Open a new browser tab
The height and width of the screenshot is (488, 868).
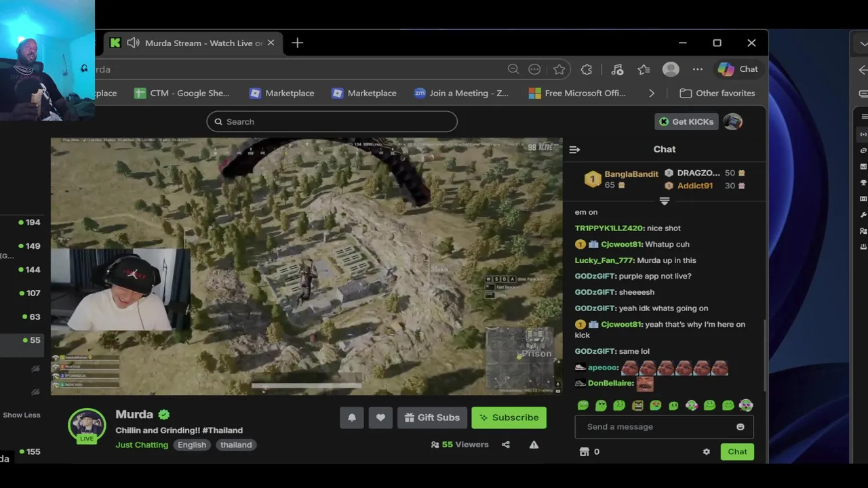click(x=297, y=43)
